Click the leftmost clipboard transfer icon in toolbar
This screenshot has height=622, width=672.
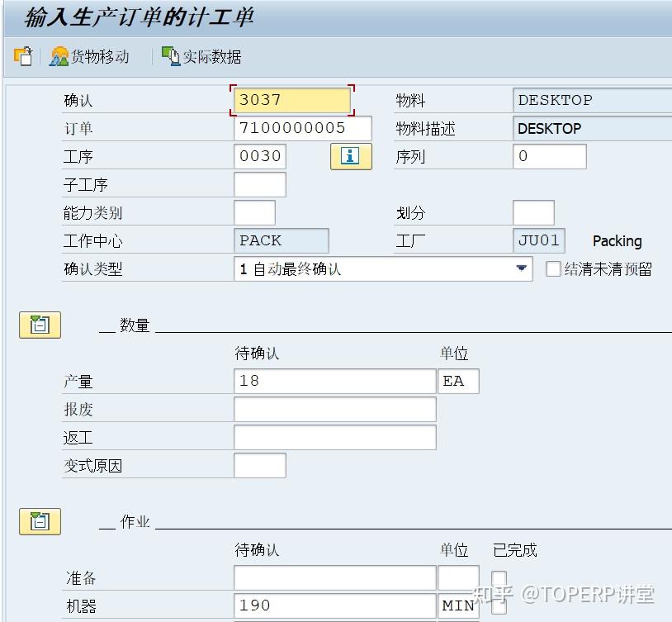coord(23,57)
